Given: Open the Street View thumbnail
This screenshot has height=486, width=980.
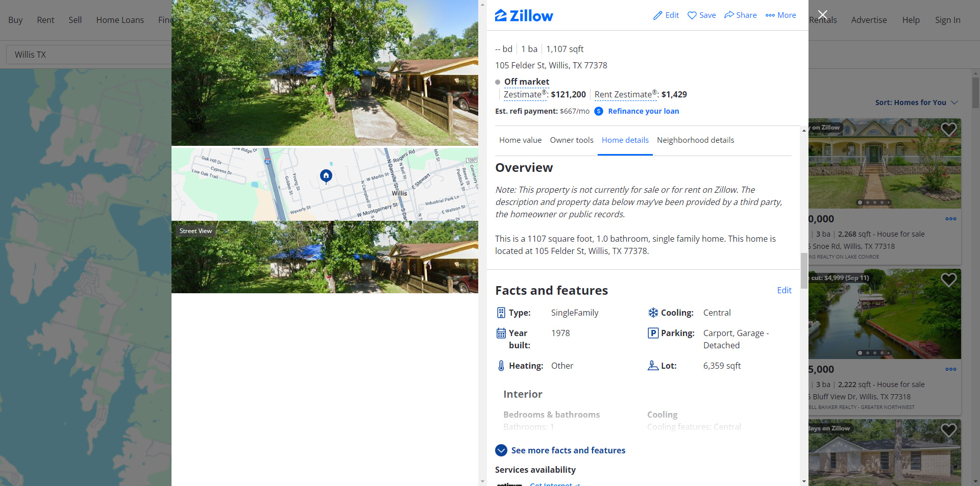Looking at the screenshot, I should tap(325, 257).
